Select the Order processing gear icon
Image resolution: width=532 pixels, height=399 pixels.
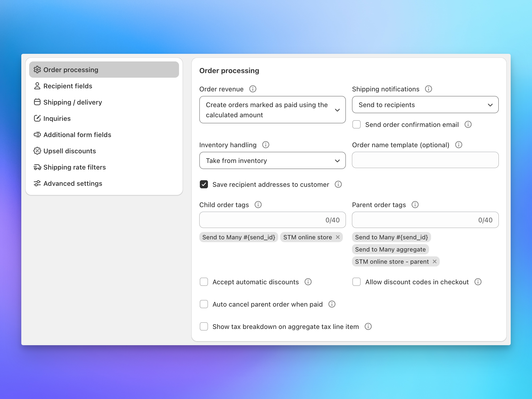[37, 70]
